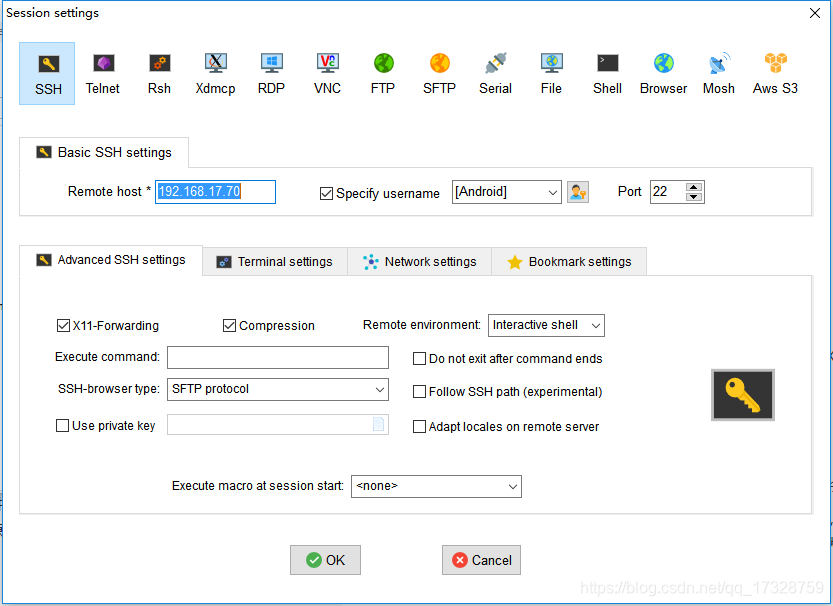Pick the Shell session icon
This screenshot has height=606, width=833.
pyautogui.click(x=607, y=73)
